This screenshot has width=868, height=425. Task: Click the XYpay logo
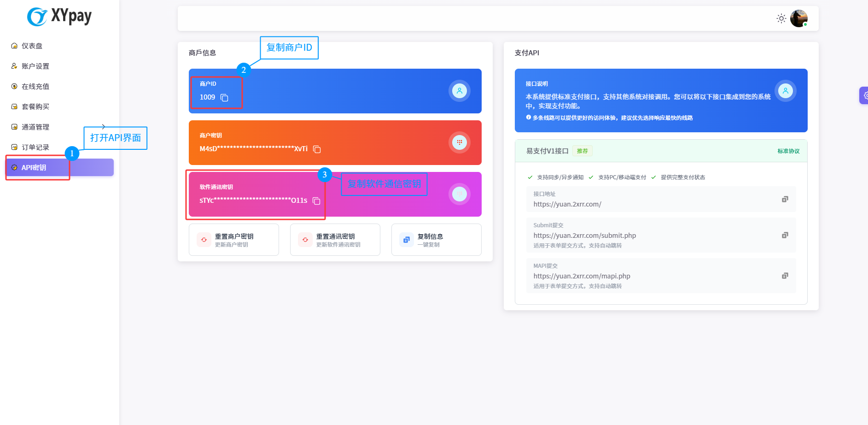59,17
